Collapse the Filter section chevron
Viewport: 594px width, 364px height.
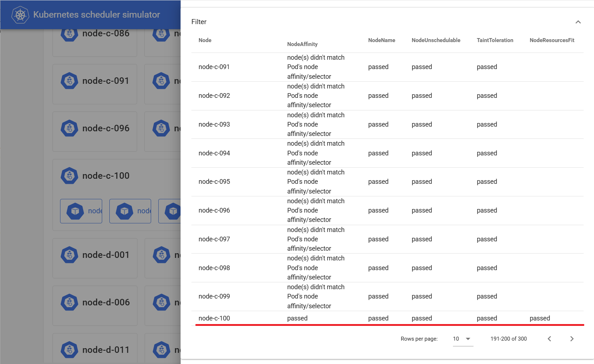[578, 22]
